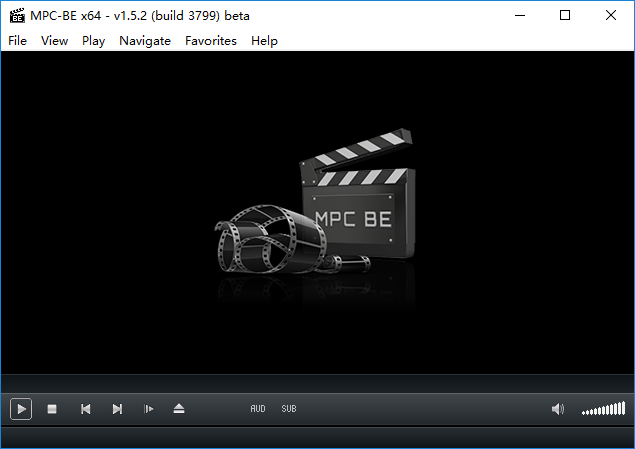635x449 pixels.
Task: Close the MPC-BE window
Action: 611,15
